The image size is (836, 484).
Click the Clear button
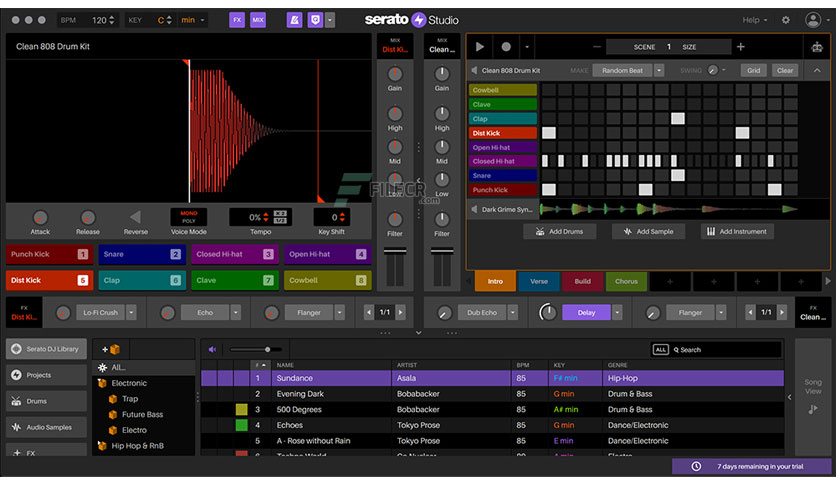[785, 70]
